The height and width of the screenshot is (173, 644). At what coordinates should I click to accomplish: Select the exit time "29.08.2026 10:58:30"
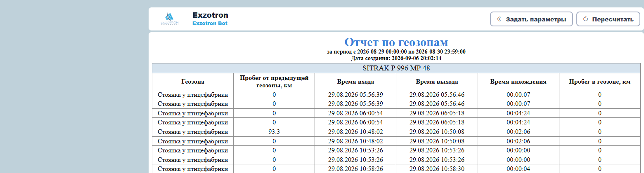[x=437, y=169]
